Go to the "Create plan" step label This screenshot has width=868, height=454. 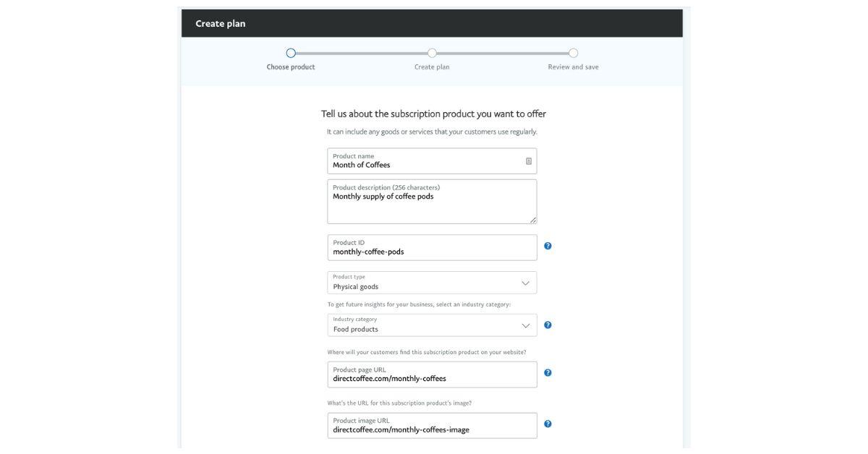point(432,67)
